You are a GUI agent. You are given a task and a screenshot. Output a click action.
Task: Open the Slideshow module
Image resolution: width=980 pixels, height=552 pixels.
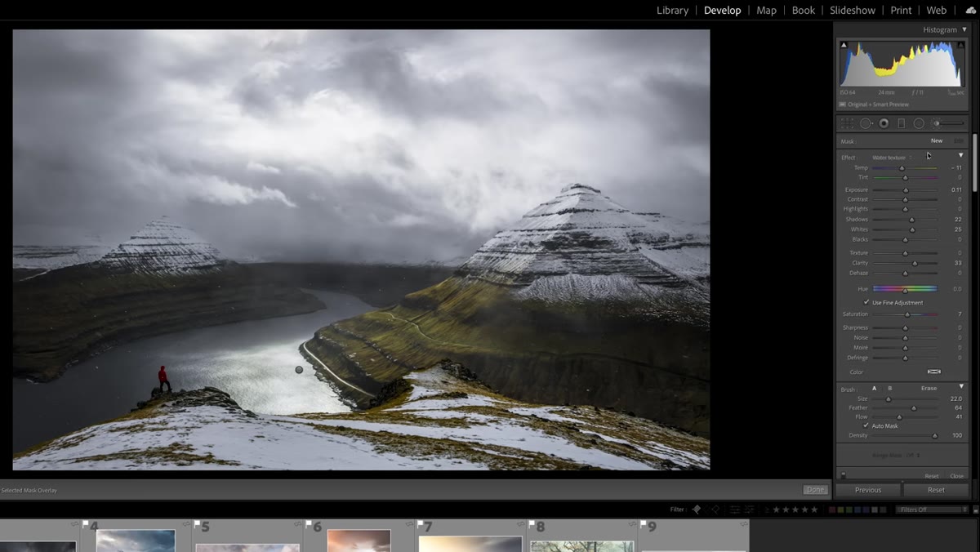tap(853, 10)
